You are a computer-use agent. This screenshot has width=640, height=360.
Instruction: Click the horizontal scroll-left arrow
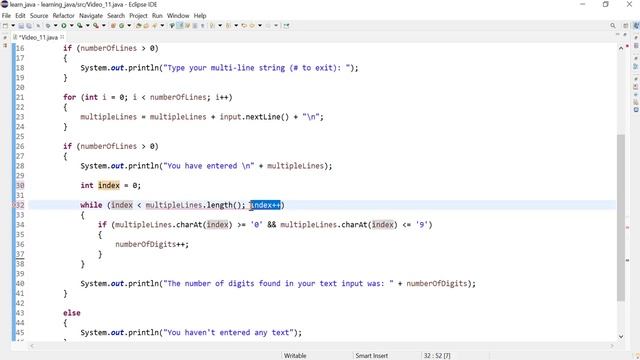pyautogui.click(x=32, y=346)
